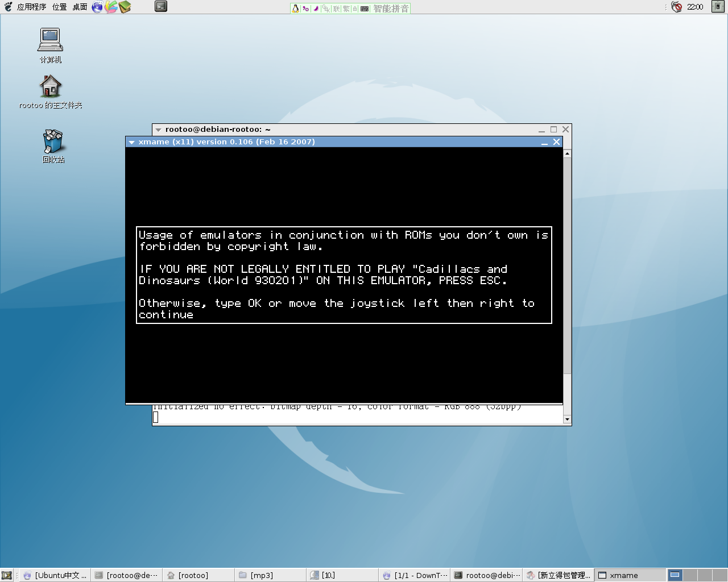Click the terminal scrollbar up arrow
This screenshot has height=582, width=728.
point(567,154)
